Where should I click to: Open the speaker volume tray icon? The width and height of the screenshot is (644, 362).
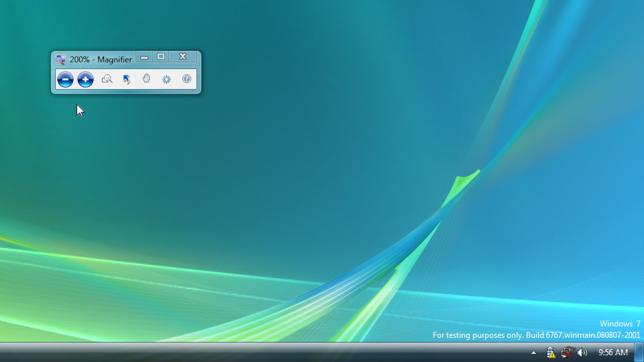tap(582, 353)
